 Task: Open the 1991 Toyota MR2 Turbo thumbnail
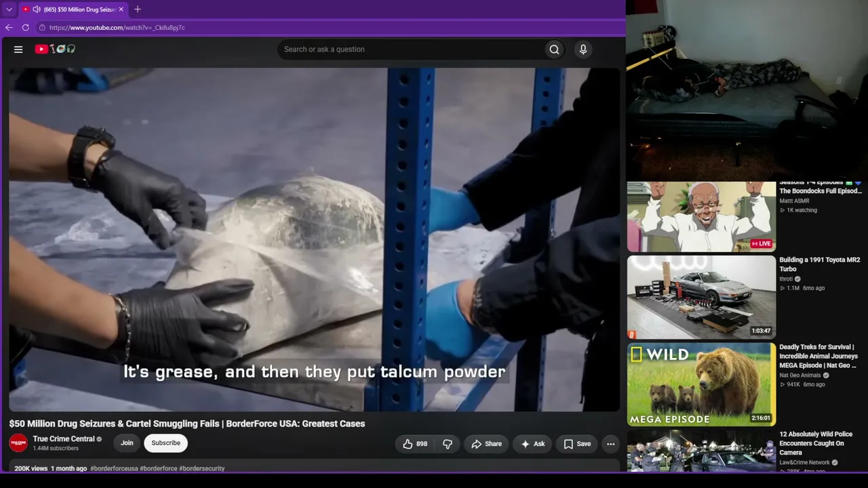coord(701,297)
